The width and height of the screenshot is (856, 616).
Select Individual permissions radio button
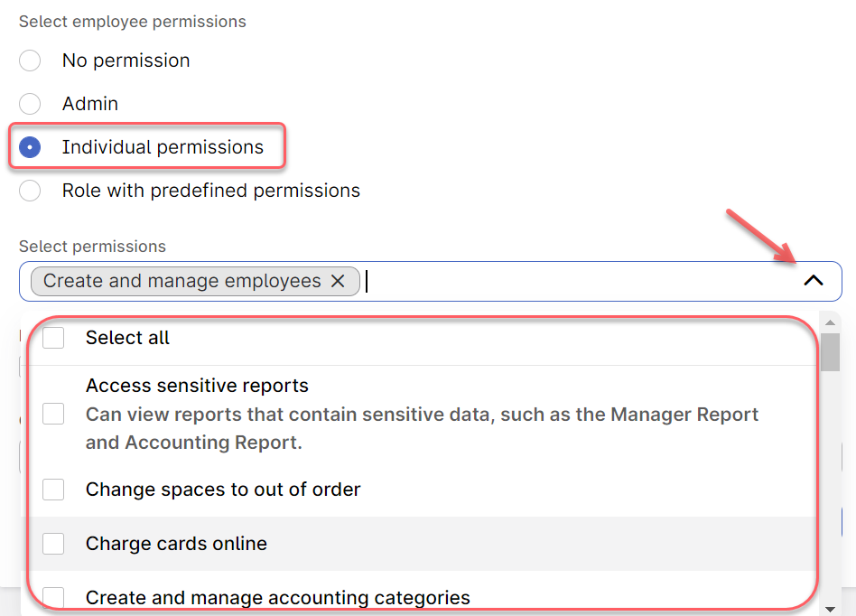coord(30,147)
